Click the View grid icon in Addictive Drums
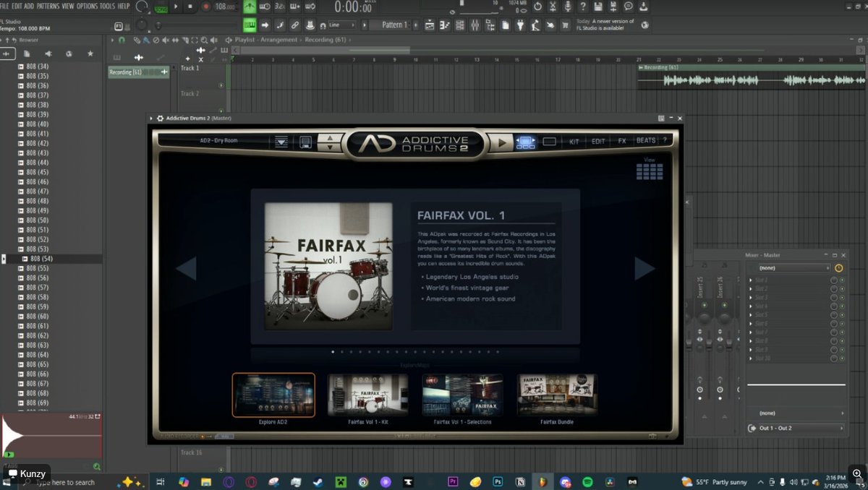Viewport: 868px width, 490px height. 650,171
